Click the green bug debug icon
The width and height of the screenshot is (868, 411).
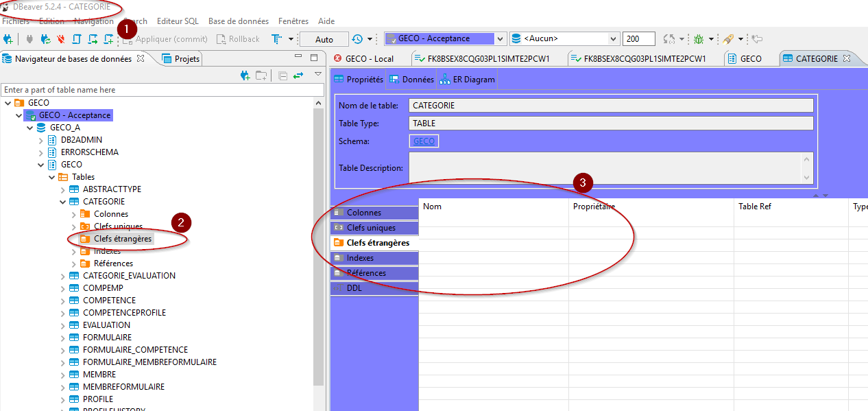point(699,39)
